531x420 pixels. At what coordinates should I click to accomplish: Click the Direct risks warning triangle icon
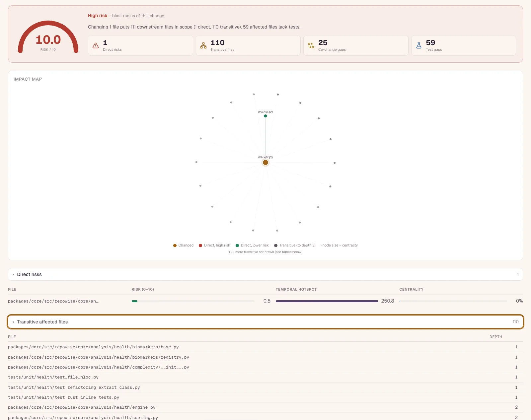pos(96,45)
